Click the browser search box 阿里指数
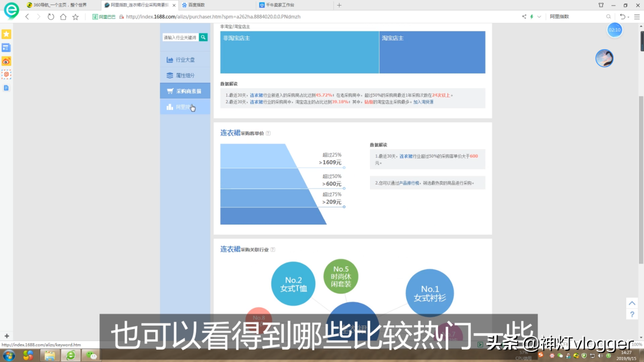 click(576, 17)
